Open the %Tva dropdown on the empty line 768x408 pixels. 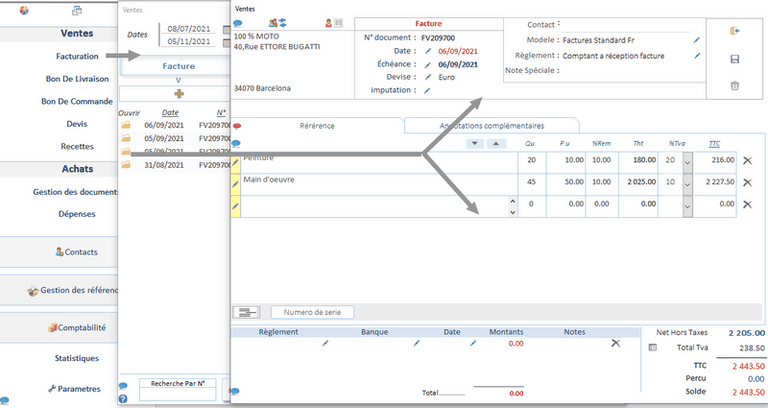(x=688, y=206)
